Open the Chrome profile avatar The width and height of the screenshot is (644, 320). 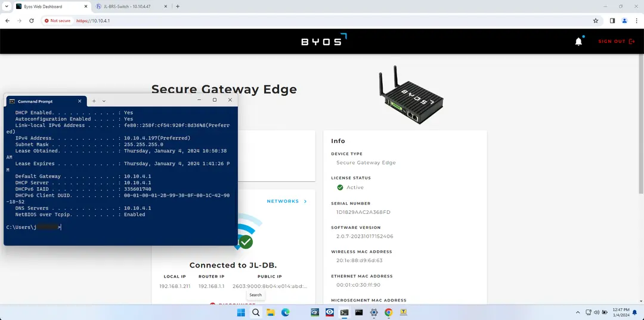[624, 20]
